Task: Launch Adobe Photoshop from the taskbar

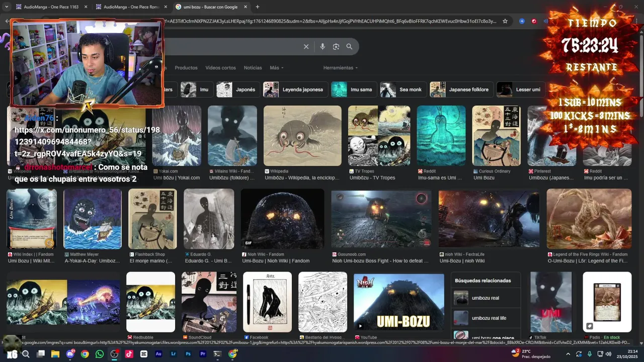Action: coord(188,354)
